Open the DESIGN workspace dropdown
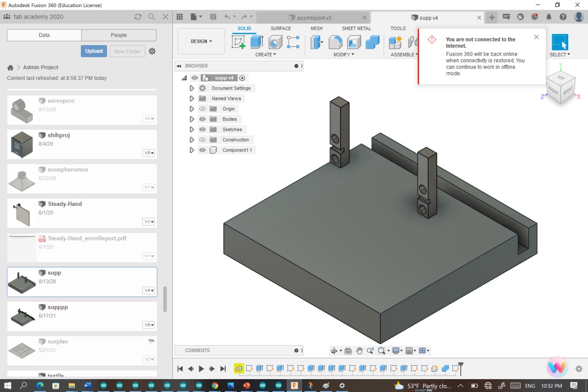The image size is (588, 392). click(201, 41)
